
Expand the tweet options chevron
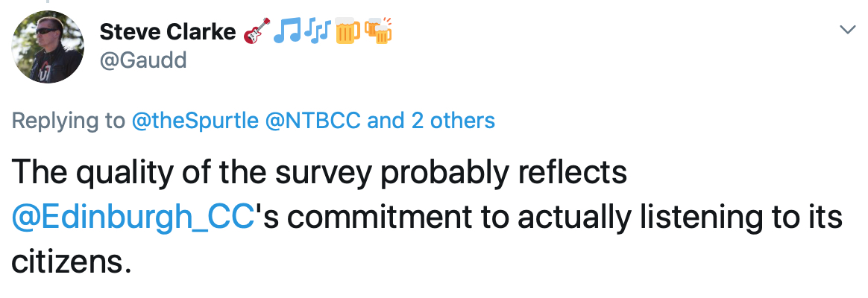tap(848, 29)
